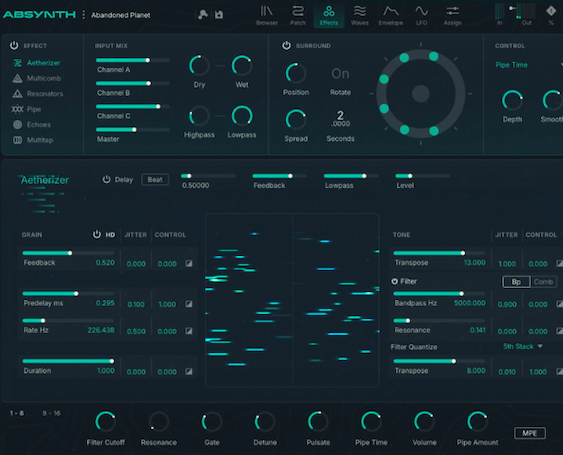This screenshot has height=455, width=563.
Task: Open the Pipe Time control dropdown
Action: point(528,65)
